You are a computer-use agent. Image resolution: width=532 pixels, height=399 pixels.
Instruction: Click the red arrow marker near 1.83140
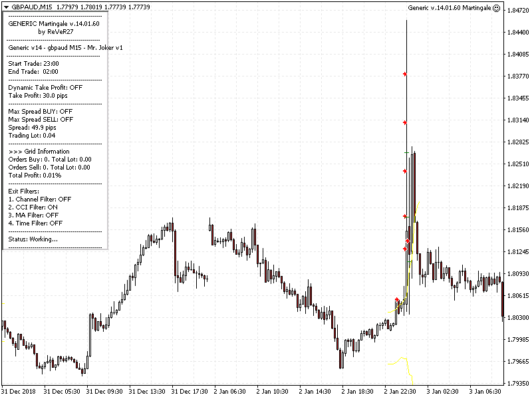point(405,122)
